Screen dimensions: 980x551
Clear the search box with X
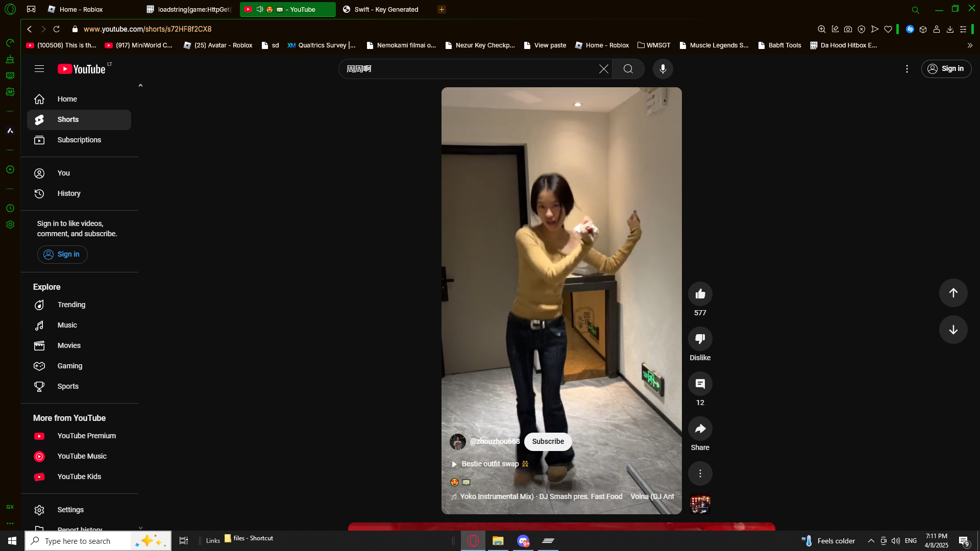pyautogui.click(x=603, y=69)
